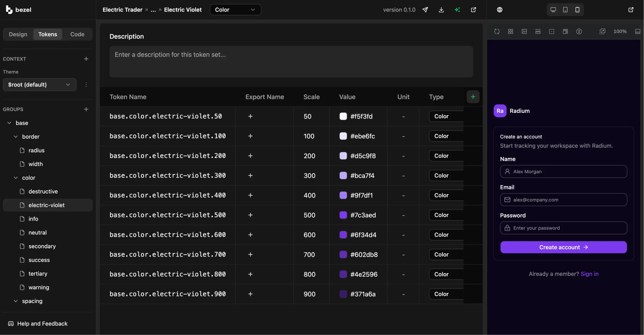The height and width of the screenshot is (335, 644).
Task: Open color swatch for #f5f3fd
Action: [343, 116]
